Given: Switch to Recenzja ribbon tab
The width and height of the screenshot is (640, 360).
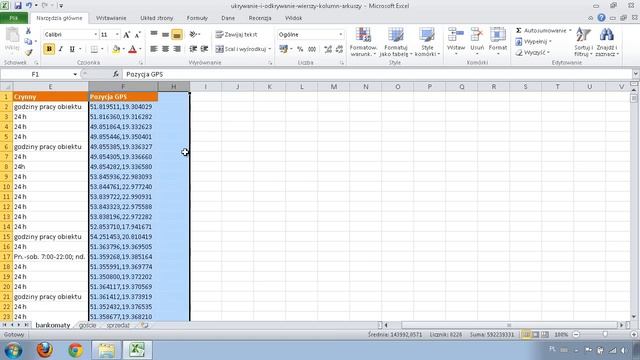Looking at the screenshot, I should 260,18.
